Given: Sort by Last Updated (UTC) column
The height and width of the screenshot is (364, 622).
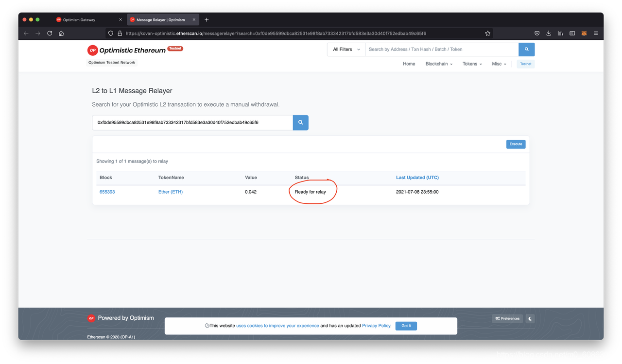Looking at the screenshot, I should coord(417,178).
